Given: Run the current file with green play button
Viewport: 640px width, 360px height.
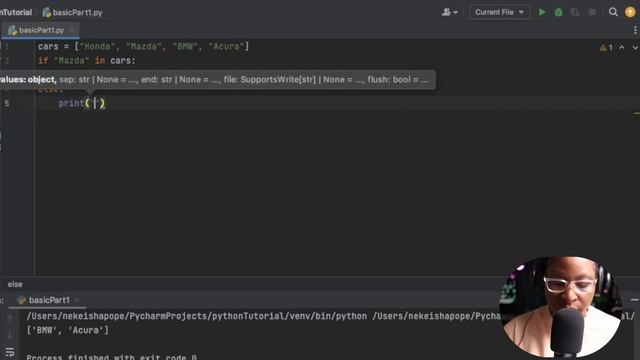Looking at the screenshot, I should click(x=542, y=12).
